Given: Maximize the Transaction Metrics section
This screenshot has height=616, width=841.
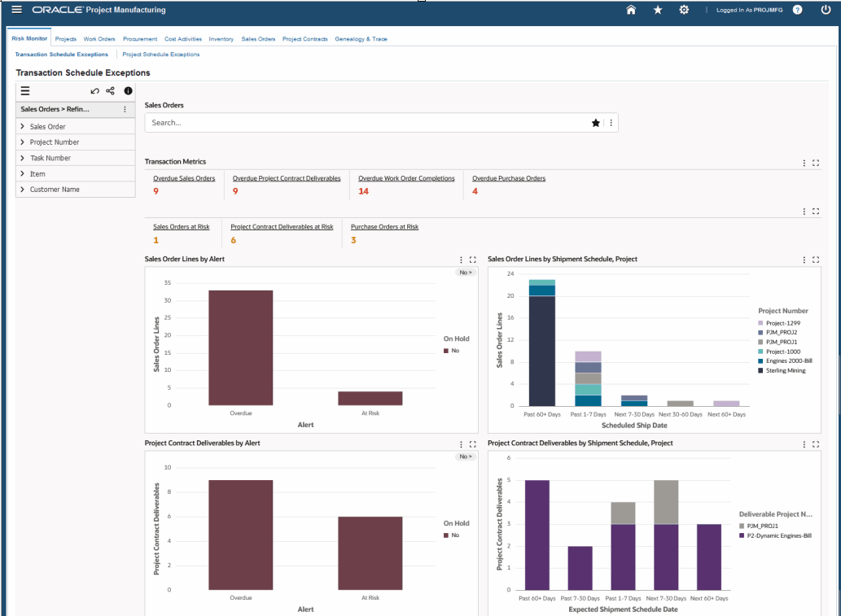Looking at the screenshot, I should click(x=816, y=163).
